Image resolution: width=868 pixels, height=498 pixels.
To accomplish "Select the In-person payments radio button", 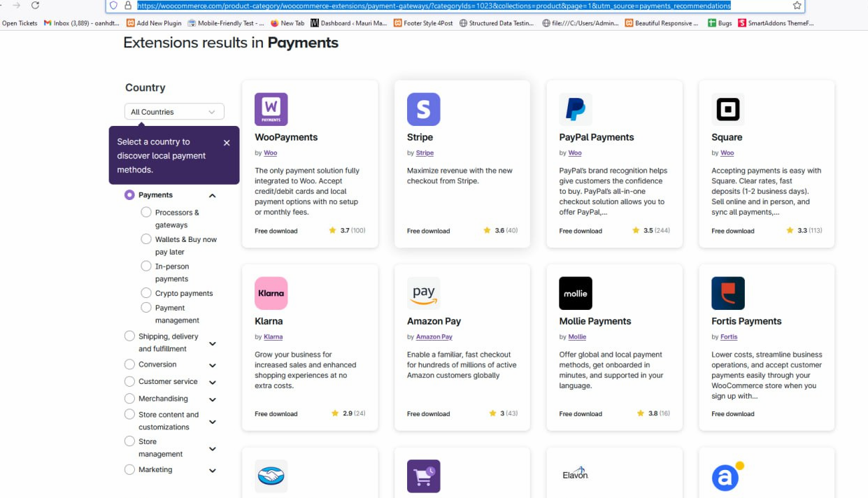I will tap(146, 266).
